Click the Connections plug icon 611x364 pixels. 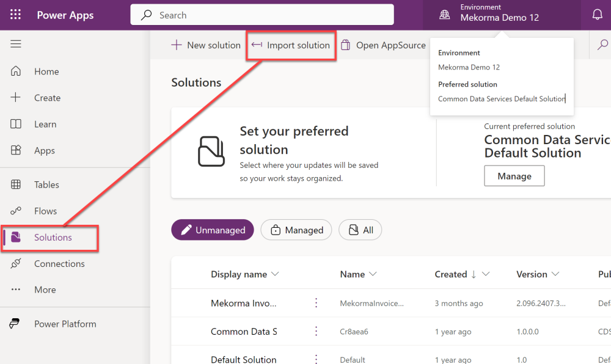click(x=16, y=264)
